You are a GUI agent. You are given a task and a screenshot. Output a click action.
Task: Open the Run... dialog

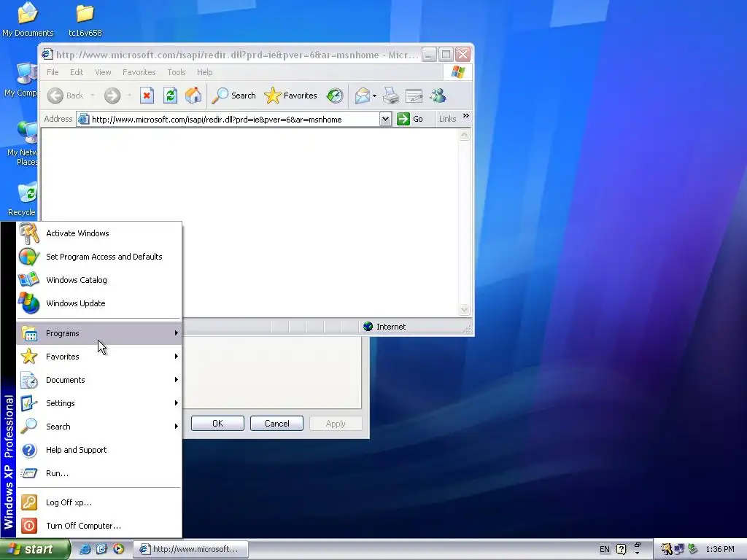click(99, 473)
